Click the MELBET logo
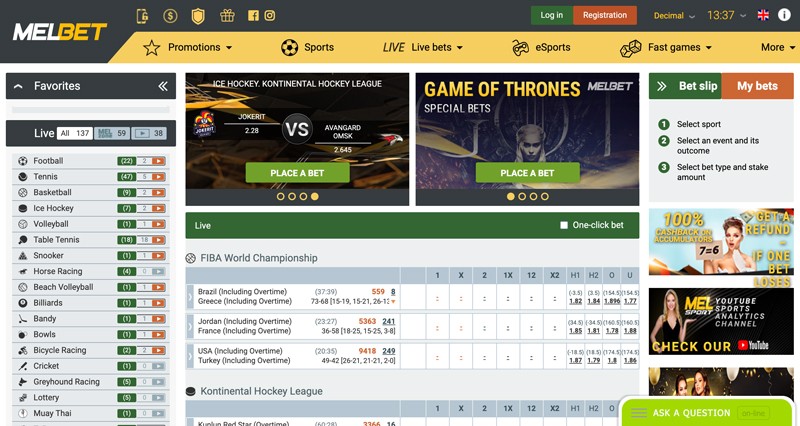This screenshot has height=426, width=800. 60,32
